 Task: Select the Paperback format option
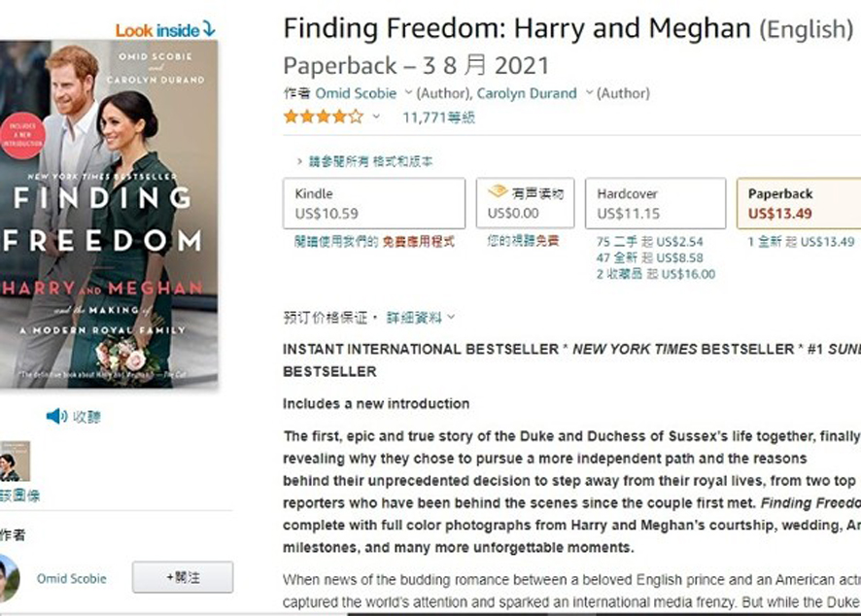(x=799, y=203)
